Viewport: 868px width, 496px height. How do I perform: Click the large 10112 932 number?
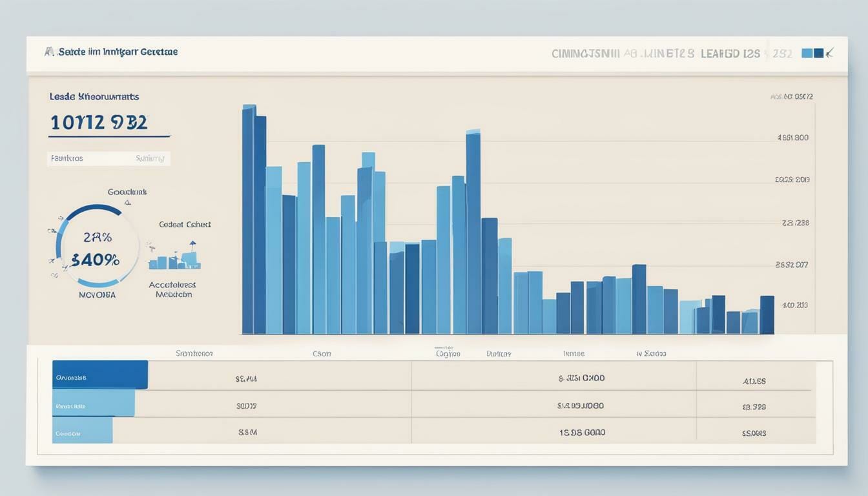(99, 122)
